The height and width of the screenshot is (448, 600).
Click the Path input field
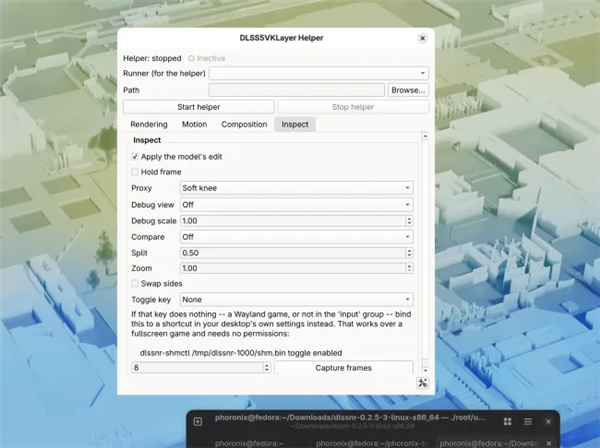tap(297, 90)
